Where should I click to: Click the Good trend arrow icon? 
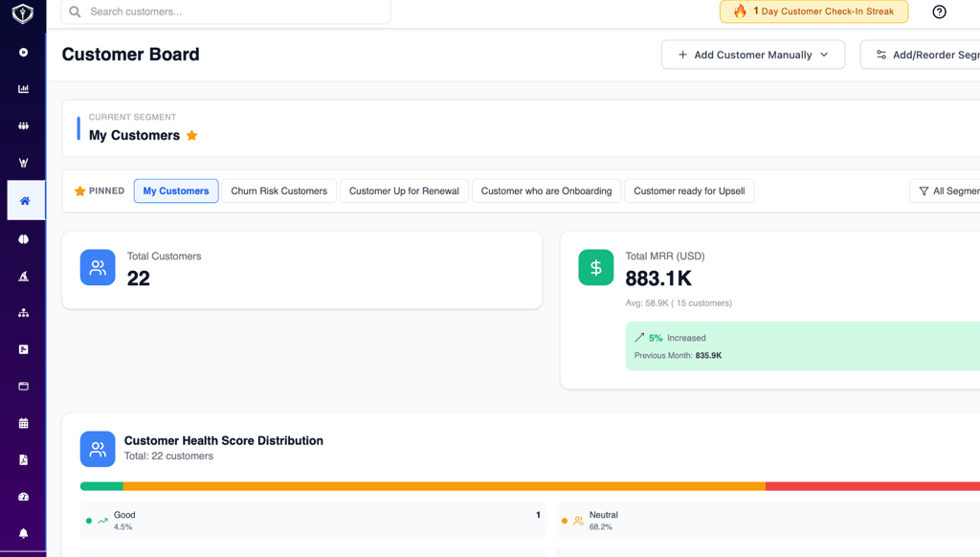click(103, 520)
